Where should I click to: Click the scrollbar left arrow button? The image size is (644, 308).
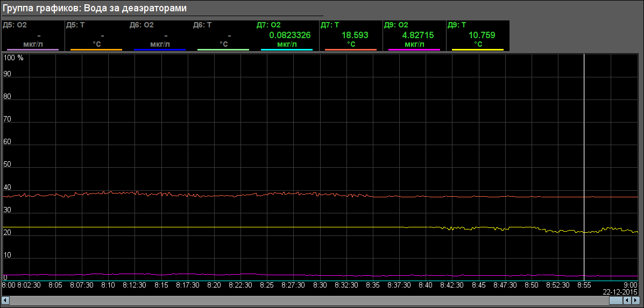[5, 301]
